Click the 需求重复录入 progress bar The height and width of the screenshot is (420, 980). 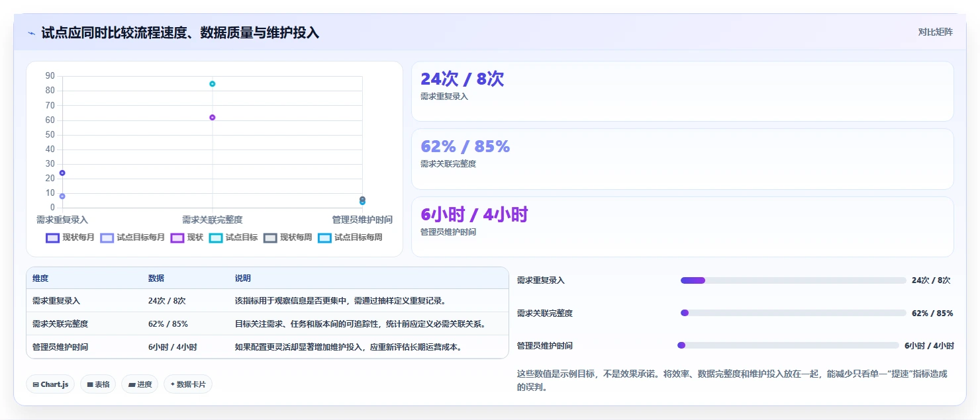[x=793, y=280]
